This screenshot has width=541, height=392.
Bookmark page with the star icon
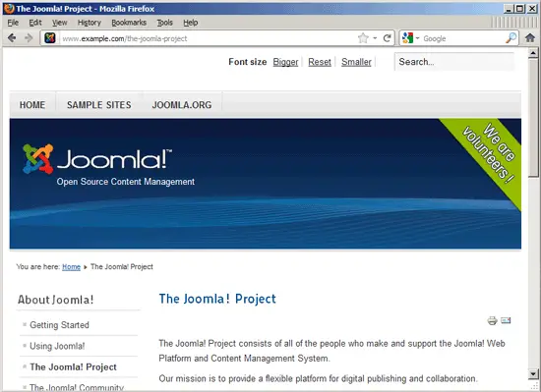363,38
